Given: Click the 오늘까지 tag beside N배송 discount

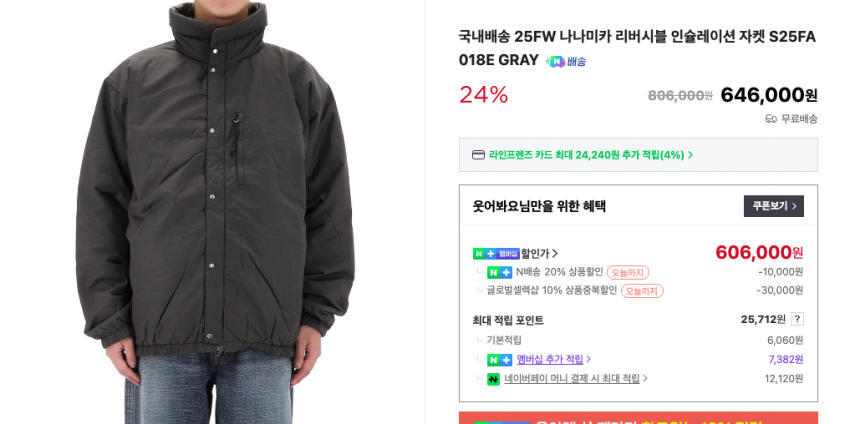Looking at the screenshot, I should 628,273.
